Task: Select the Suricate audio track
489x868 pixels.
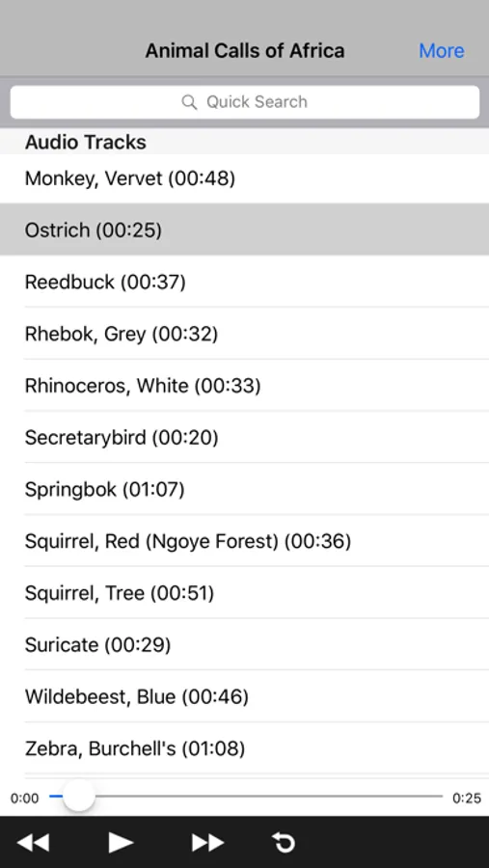Action: [245, 645]
